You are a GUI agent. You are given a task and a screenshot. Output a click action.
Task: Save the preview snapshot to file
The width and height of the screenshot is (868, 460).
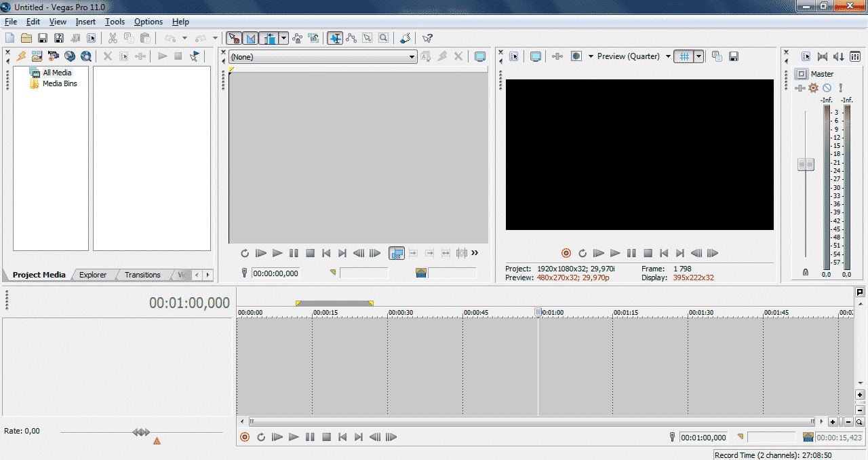coord(733,56)
